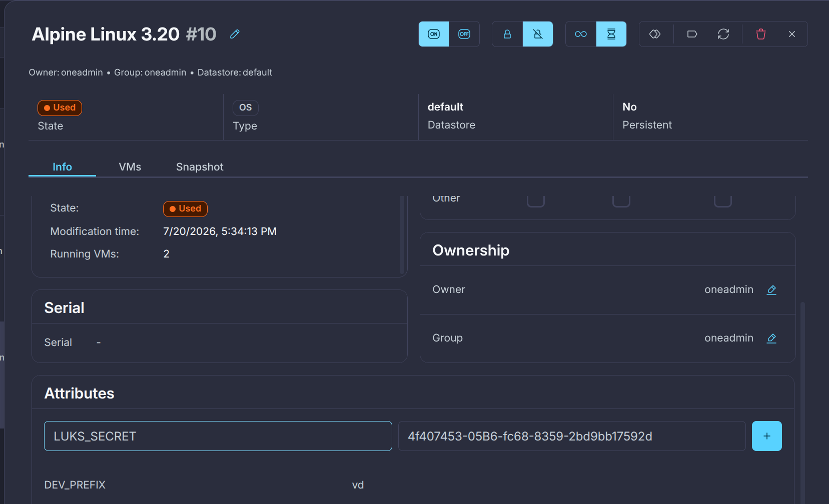Click the image ID #10 in title

201,34
